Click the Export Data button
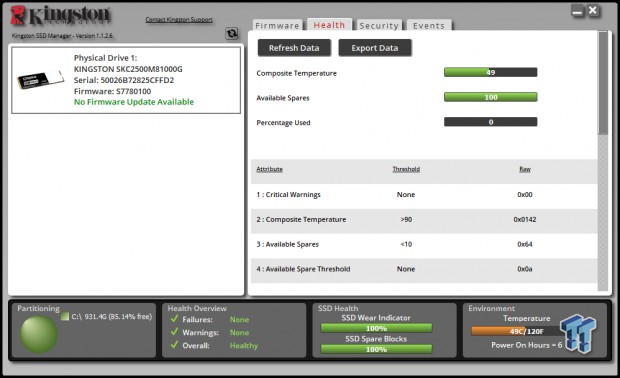 coord(375,48)
